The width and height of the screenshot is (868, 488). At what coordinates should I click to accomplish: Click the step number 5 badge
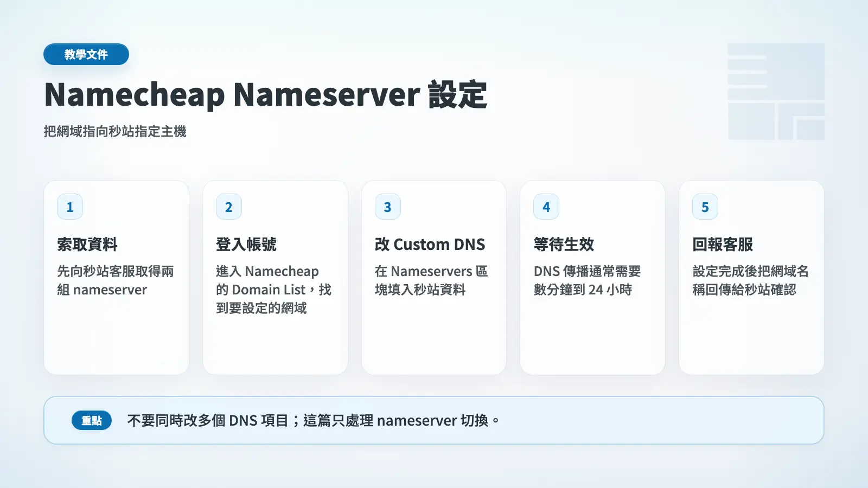click(705, 207)
